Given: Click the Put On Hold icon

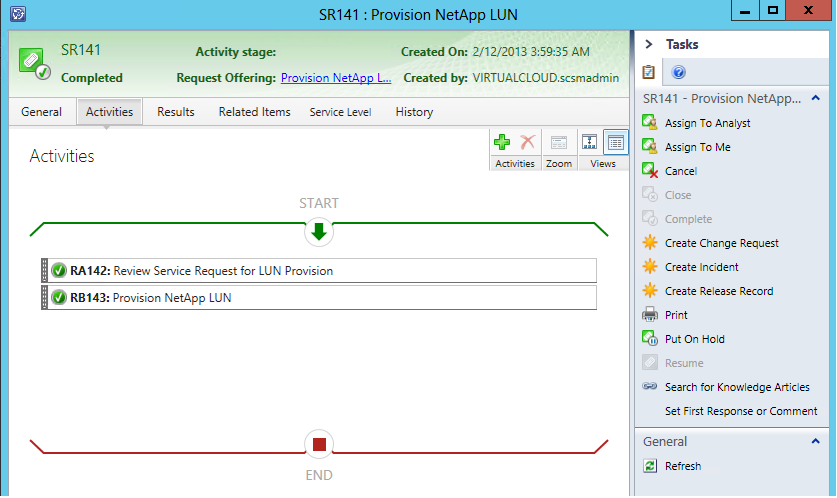Looking at the screenshot, I should [650, 339].
